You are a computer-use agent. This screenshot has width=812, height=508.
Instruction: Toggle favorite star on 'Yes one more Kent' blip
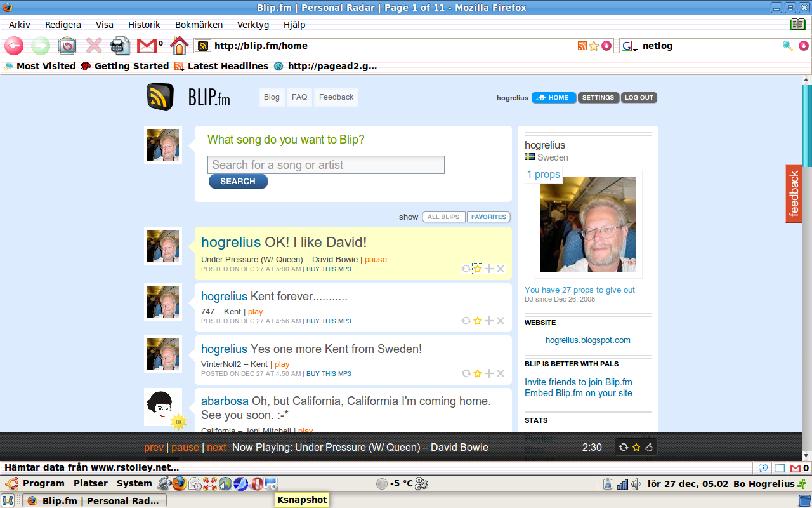point(478,374)
